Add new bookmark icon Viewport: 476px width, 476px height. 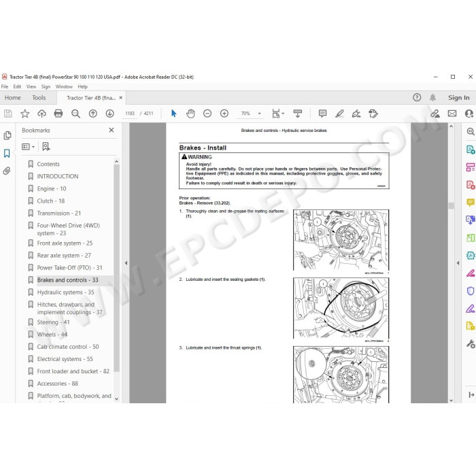click(x=46, y=147)
